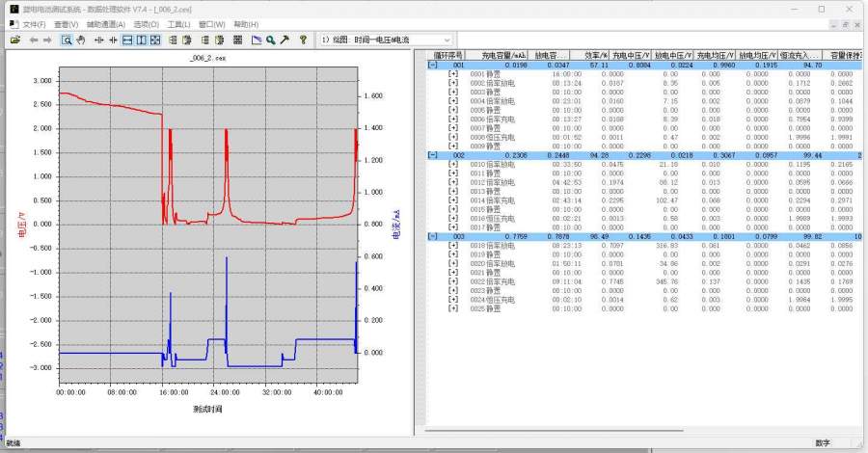The height and width of the screenshot is (453, 868).
Task: Collapse cycle 001 row
Action: click(431, 65)
